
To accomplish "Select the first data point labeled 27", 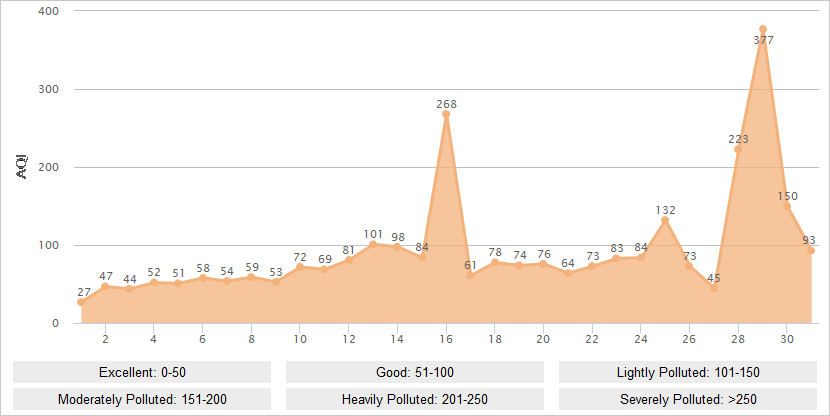I will click(81, 302).
